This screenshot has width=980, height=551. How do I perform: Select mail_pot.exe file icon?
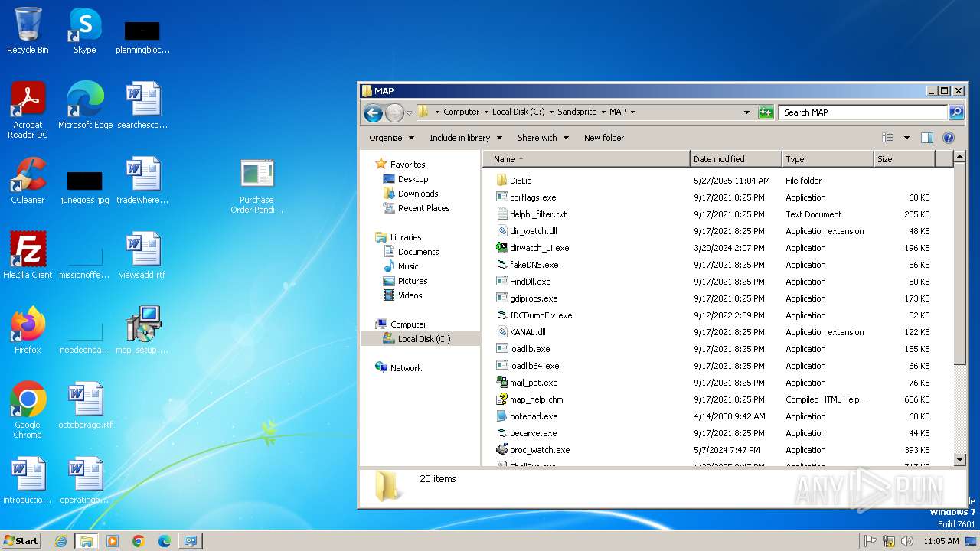(x=502, y=383)
